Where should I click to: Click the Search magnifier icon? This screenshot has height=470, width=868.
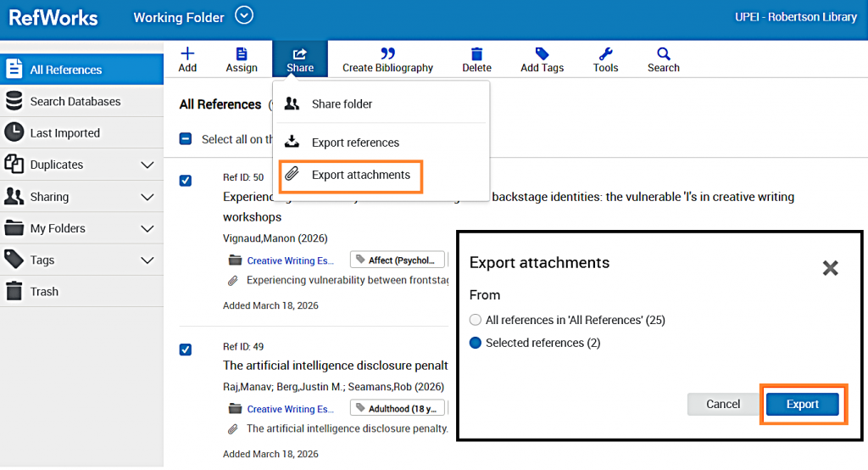pos(663,54)
